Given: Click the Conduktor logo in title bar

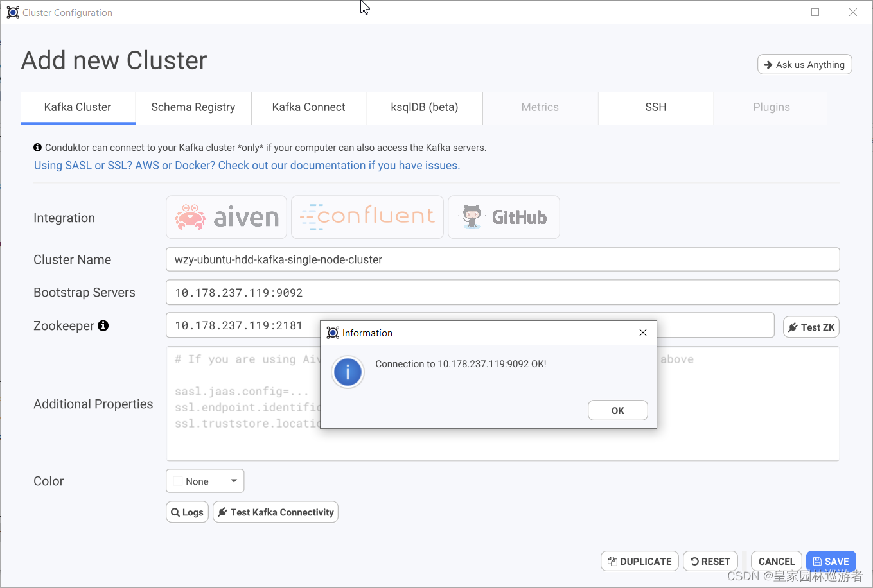Looking at the screenshot, I should coord(13,12).
